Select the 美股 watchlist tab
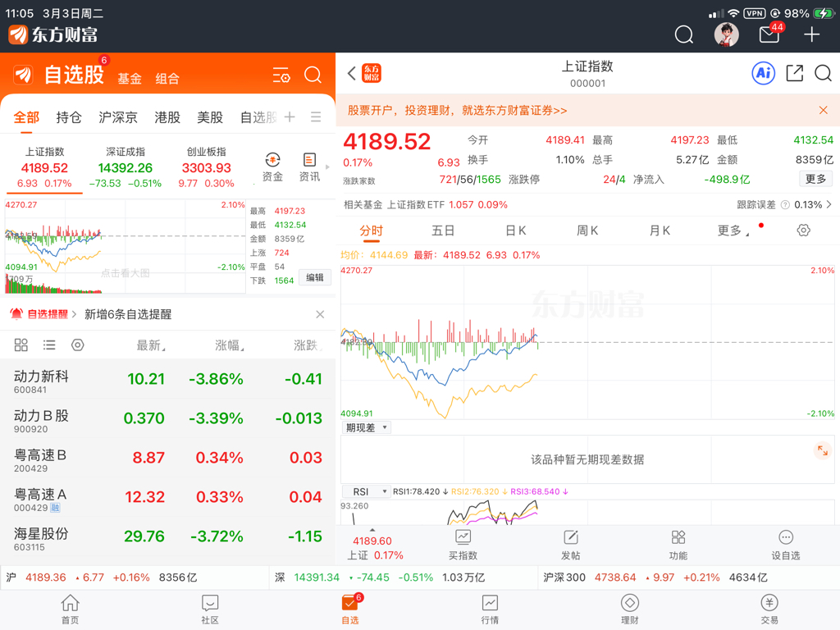The width and height of the screenshot is (840, 630). click(x=210, y=117)
